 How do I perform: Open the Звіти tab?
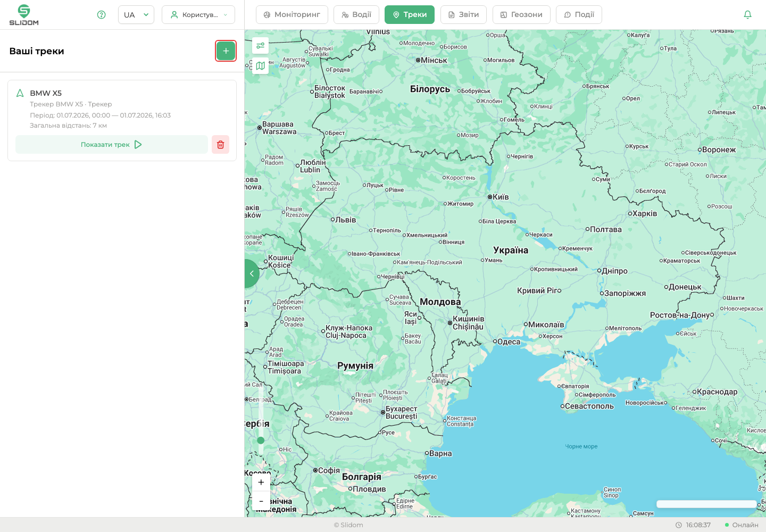464,15
